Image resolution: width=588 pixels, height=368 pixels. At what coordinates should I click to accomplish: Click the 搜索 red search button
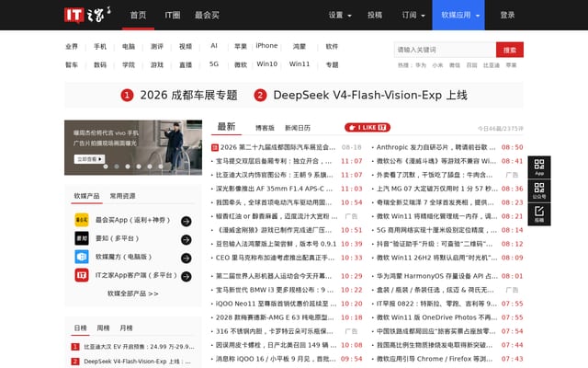coord(510,50)
